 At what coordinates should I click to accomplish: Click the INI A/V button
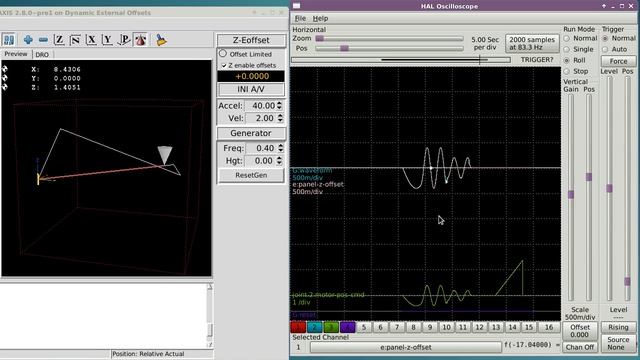pyautogui.click(x=251, y=89)
